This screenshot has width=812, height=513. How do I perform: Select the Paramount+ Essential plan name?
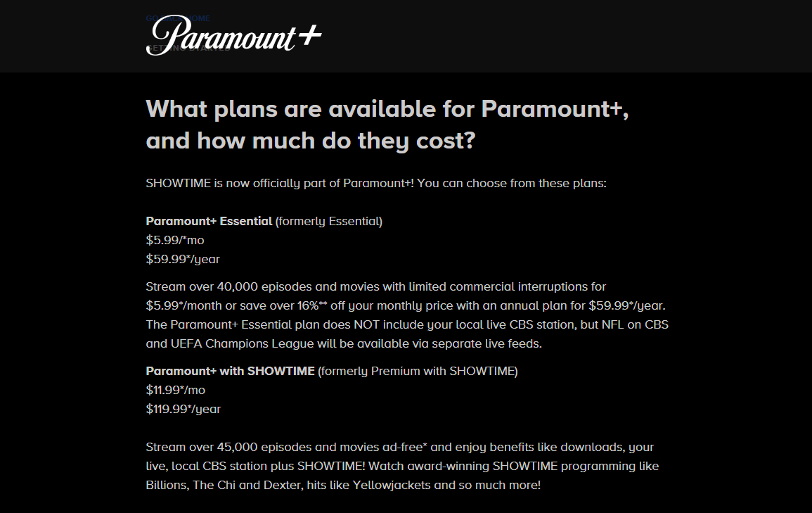(x=209, y=221)
